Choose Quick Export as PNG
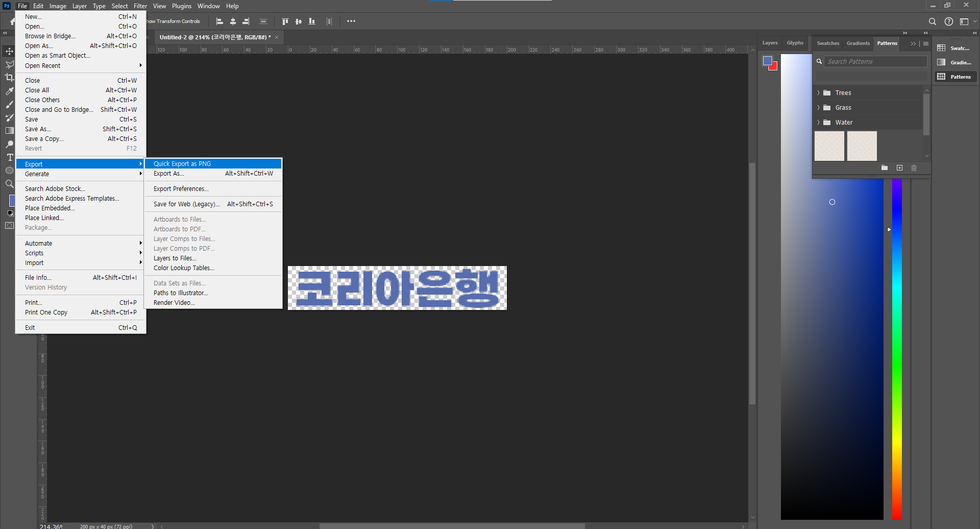Image resolution: width=980 pixels, height=529 pixels. pyautogui.click(x=213, y=164)
